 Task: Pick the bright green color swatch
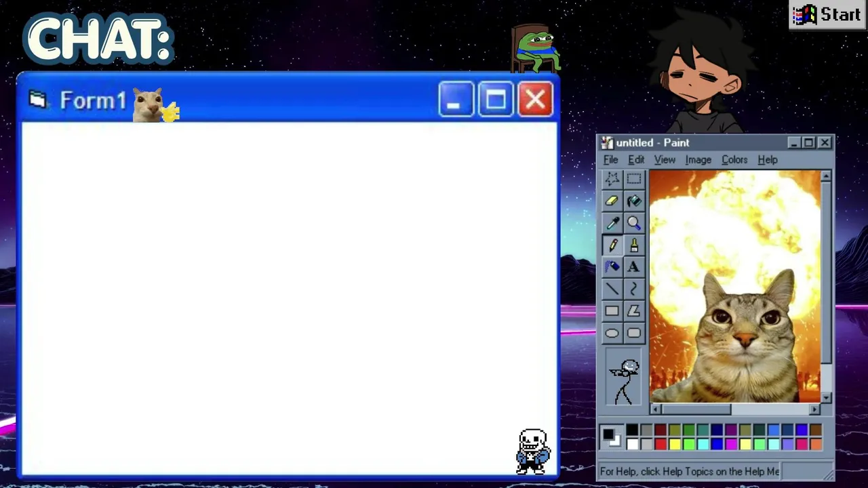coord(689,444)
